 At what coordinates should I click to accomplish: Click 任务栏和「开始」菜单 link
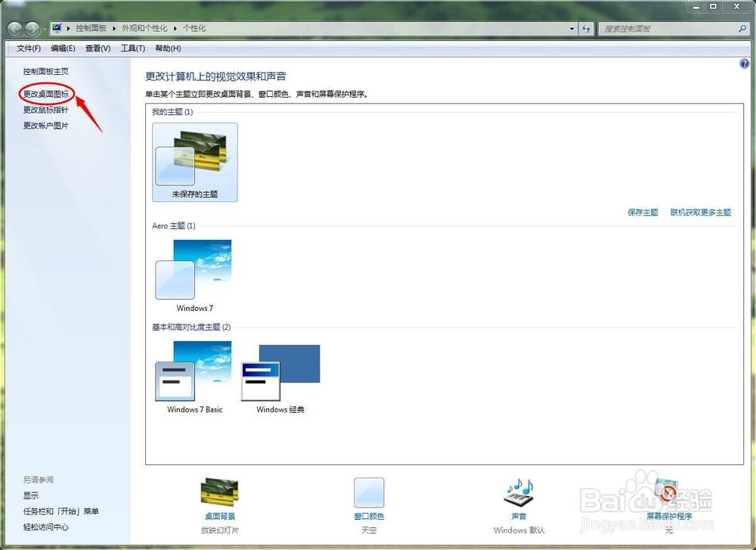click(60, 511)
